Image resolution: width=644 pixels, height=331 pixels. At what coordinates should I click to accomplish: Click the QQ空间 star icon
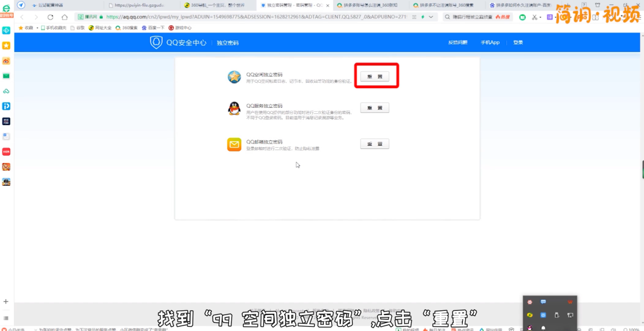[x=234, y=77]
